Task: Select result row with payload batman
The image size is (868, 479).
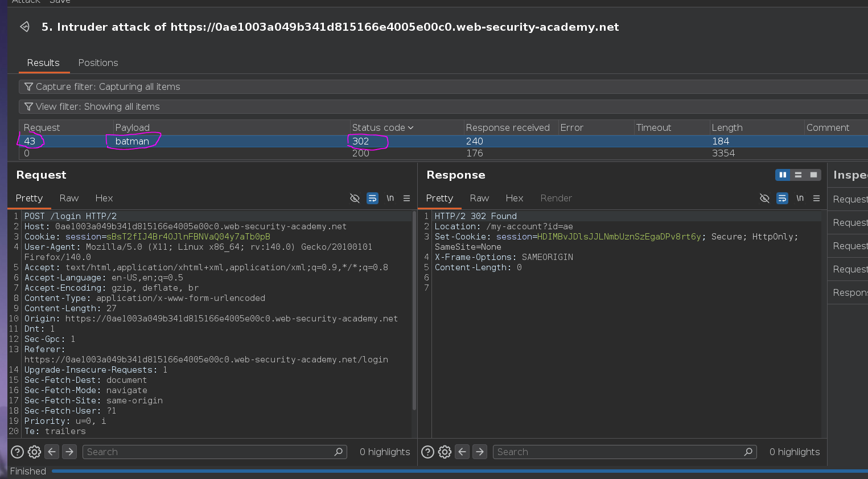Action: coord(443,141)
